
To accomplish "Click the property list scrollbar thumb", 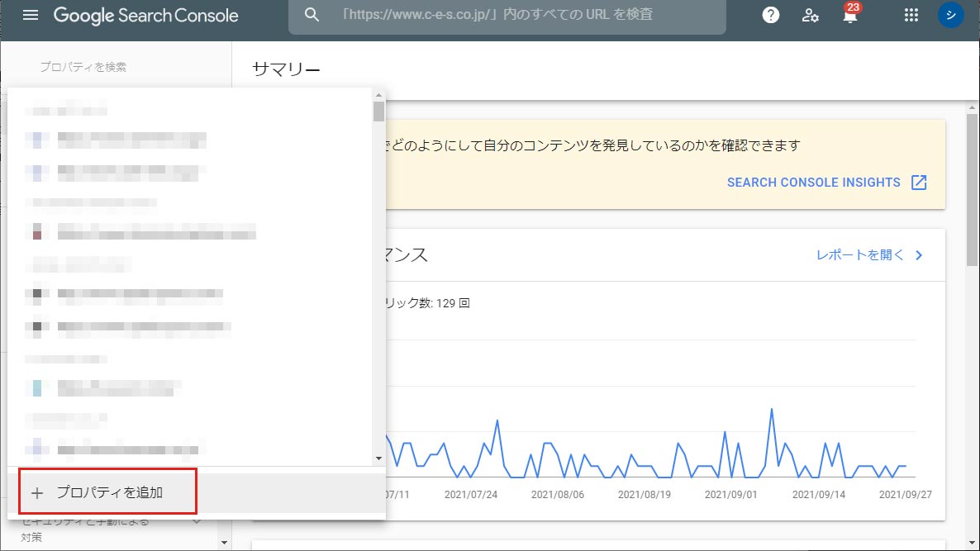I will pyautogui.click(x=378, y=112).
